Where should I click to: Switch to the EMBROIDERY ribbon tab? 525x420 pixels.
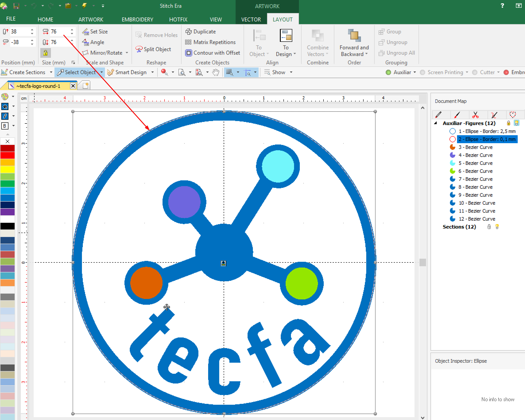(x=137, y=19)
